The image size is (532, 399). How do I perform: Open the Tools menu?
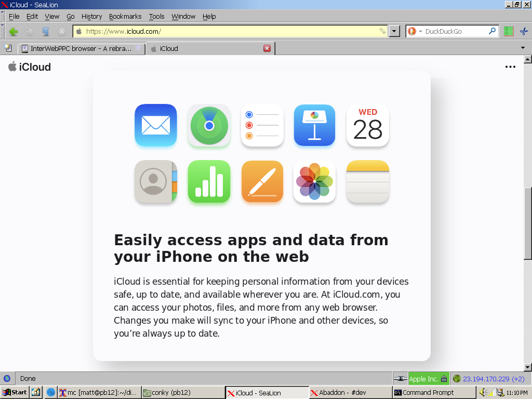click(x=157, y=16)
